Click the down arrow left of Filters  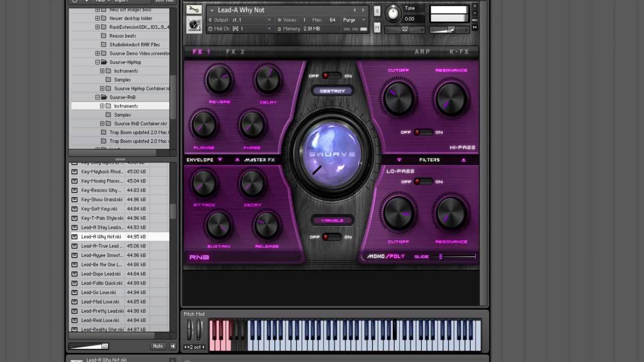pos(399,160)
